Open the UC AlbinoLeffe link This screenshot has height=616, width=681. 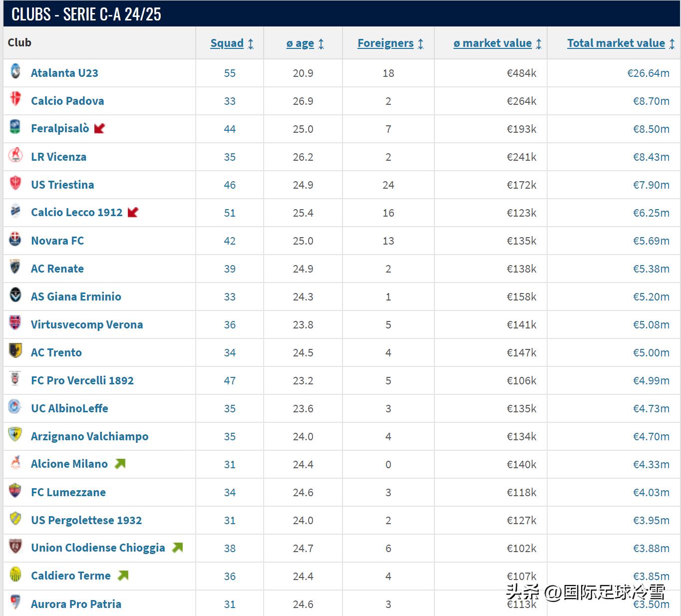tap(69, 408)
